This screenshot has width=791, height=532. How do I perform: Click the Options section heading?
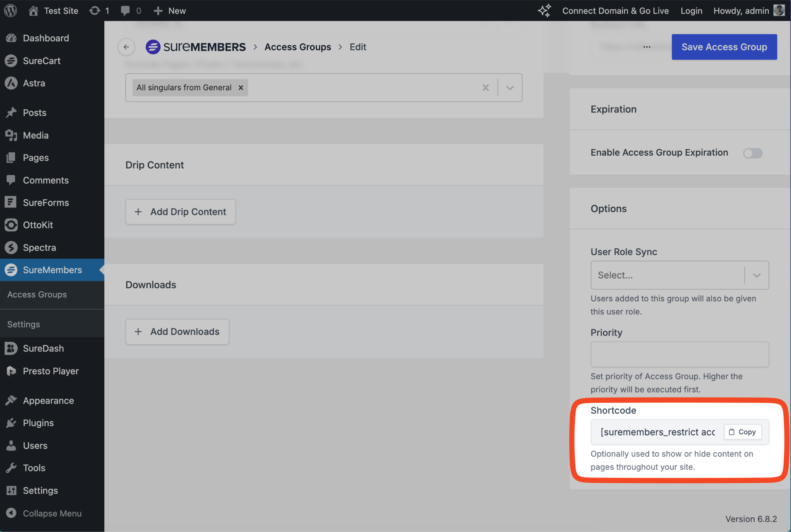point(608,209)
